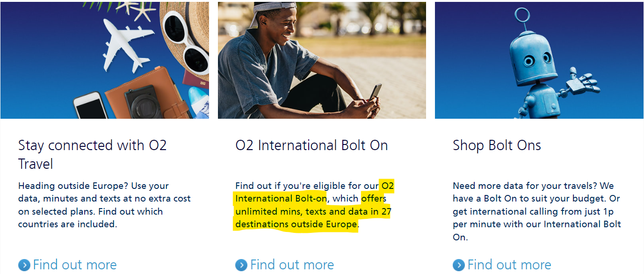This screenshot has height=274, width=644.
Task: Click the paragraph mentioning countries included
Action: pos(103,205)
